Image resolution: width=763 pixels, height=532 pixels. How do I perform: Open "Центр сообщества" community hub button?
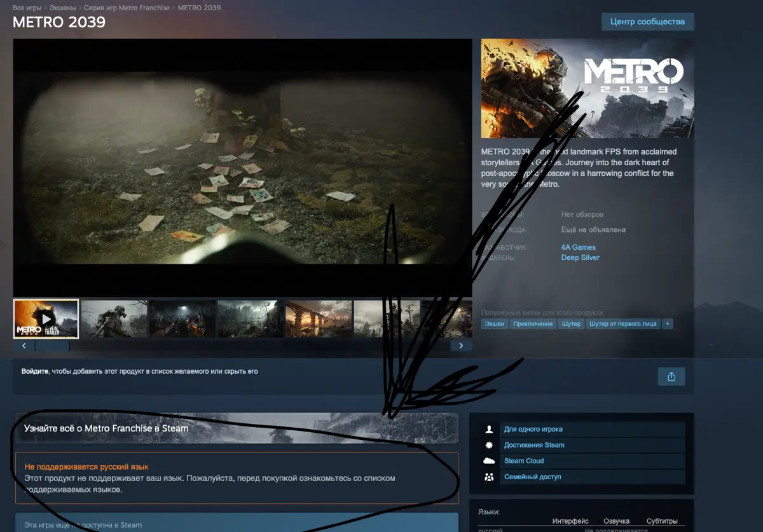(647, 22)
